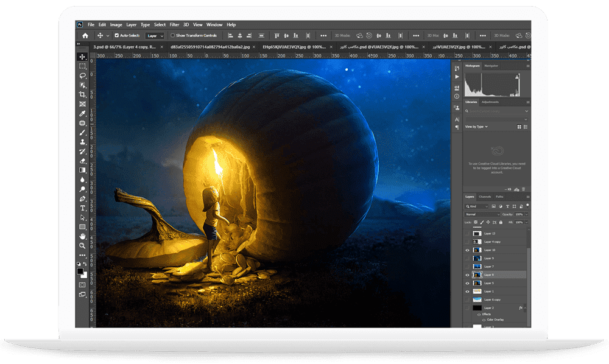Switch Libraries to list view
The height and width of the screenshot is (364, 609).
click(526, 127)
